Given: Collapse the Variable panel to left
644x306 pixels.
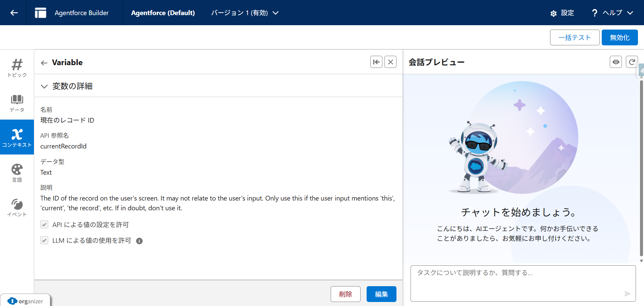Looking at the screenshot, I should [x=376, y=62].
